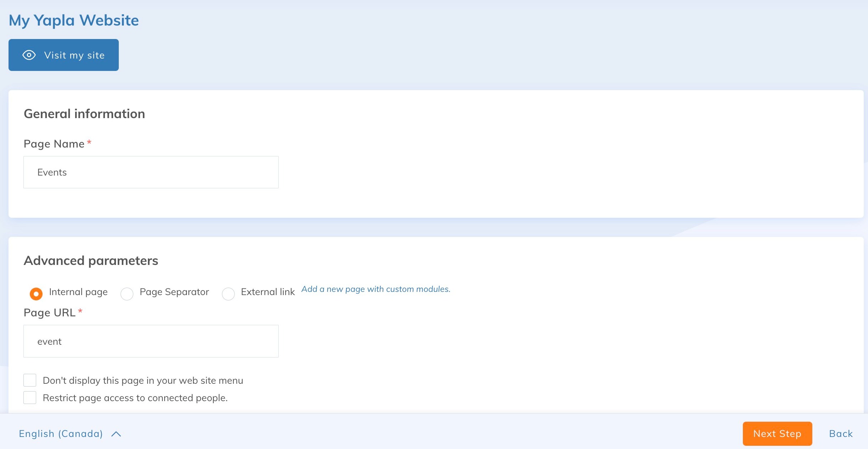Select the Page Separator radio button
Screen dimensions: 868x449
pos(127,294)
